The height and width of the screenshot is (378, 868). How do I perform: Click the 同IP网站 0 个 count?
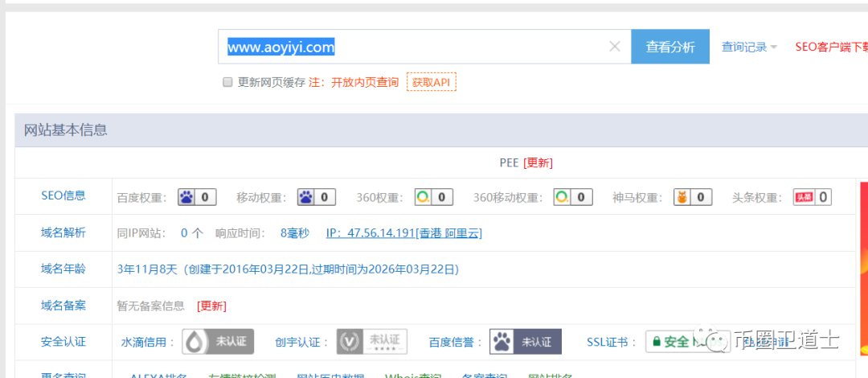tap(192, 233)
